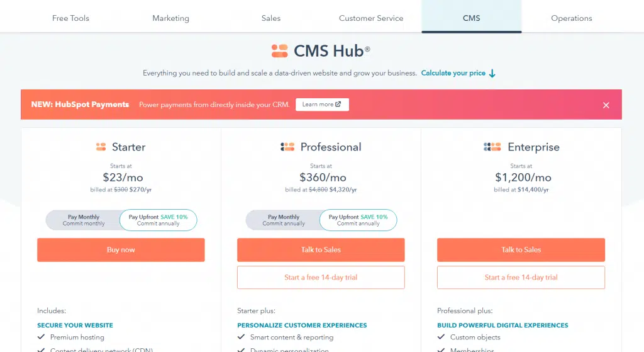The width and height of the screenshot is (644, 352).
Task: Select Pay Upfront for the Starter plan
Action: [158, 220]
